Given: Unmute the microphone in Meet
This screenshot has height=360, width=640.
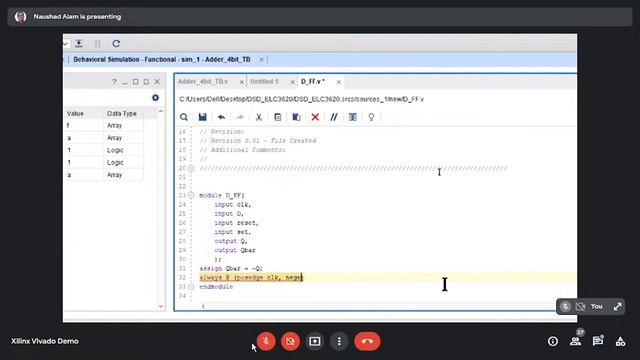Looking at the screenshot, I should [x=266, y=341].
